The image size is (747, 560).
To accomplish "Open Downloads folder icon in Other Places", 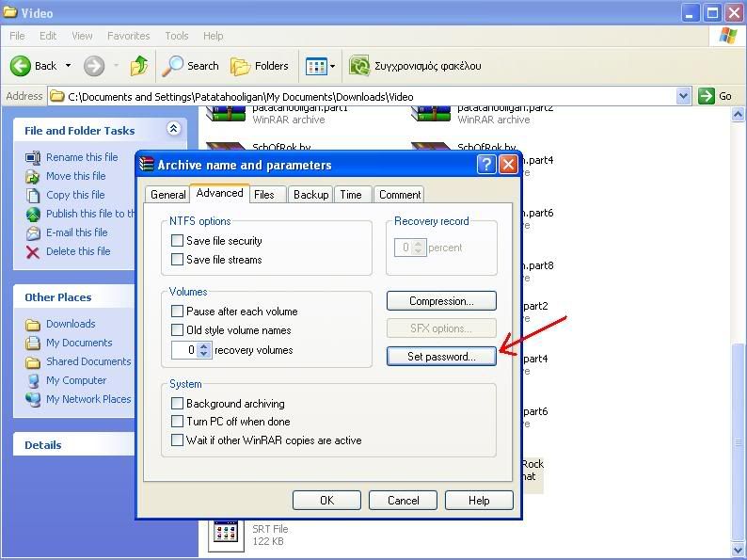I will tap(33, 324).
